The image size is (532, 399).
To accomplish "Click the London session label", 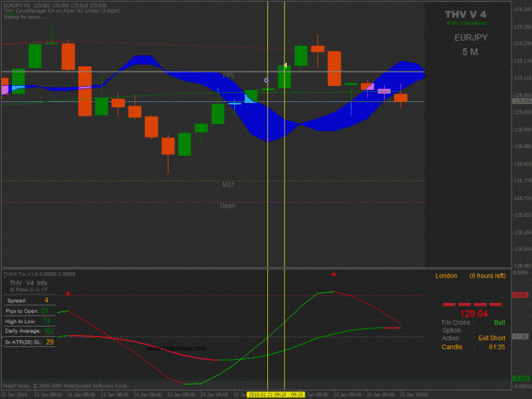I will click(x=446, y=276).
